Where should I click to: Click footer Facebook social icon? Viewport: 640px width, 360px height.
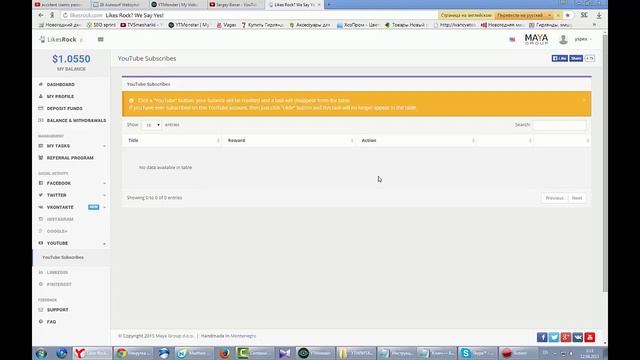(542, 337)
